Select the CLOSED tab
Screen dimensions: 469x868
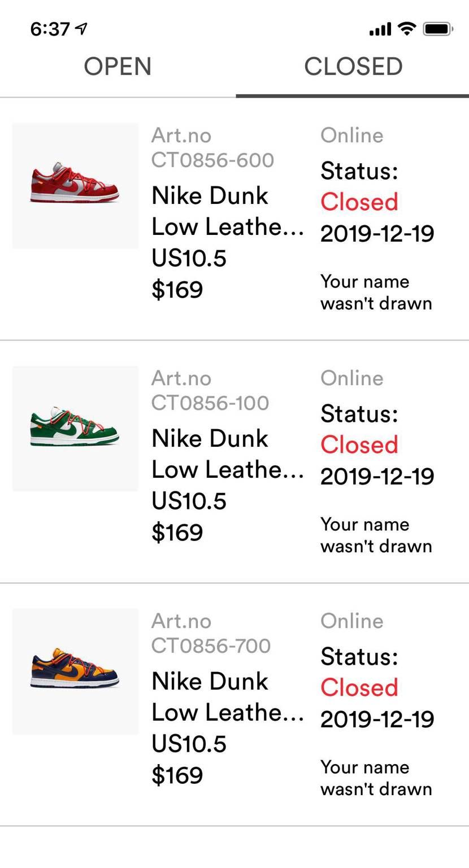pos(353,67)
